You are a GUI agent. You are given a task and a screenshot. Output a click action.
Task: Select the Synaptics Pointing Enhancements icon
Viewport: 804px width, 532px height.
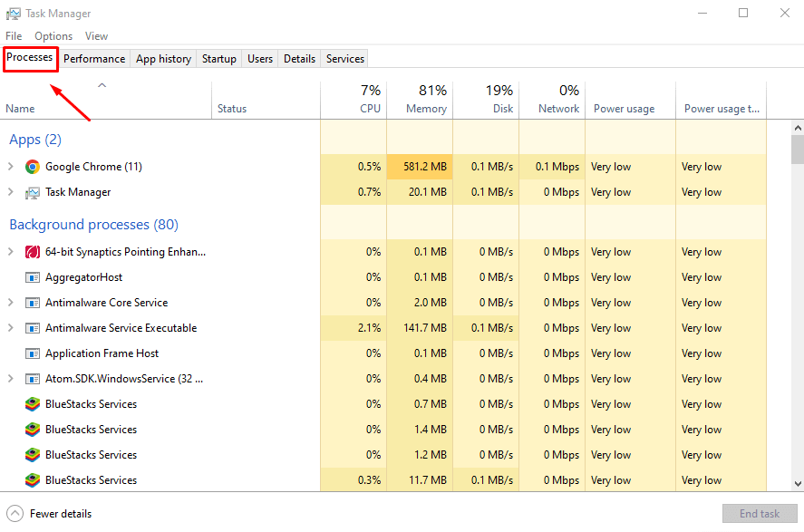click(x=33, y=252)
